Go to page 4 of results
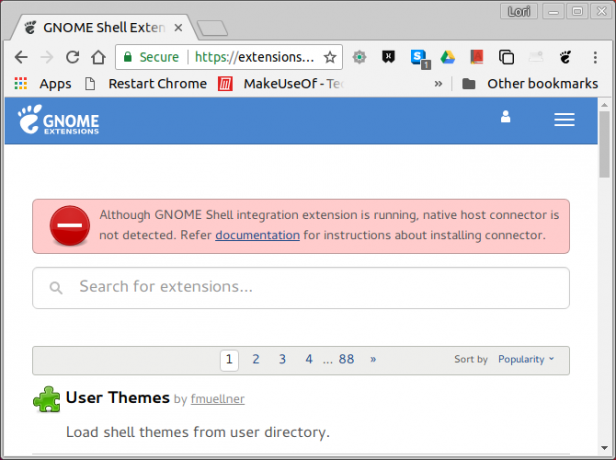The image size is (616, 460). (x=309, y=359)
